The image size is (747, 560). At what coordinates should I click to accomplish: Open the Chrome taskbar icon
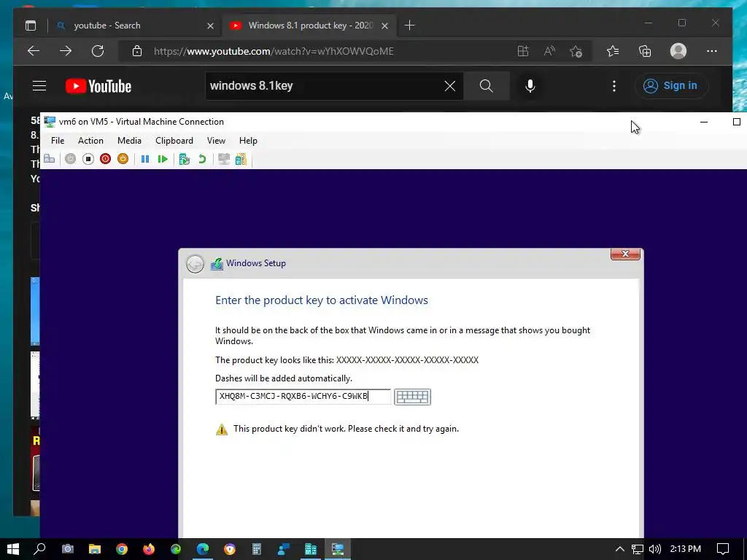click(122, 549)
